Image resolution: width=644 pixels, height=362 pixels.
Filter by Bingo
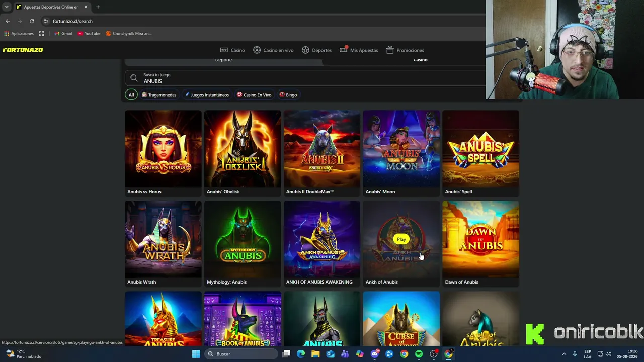coord(288,95)
